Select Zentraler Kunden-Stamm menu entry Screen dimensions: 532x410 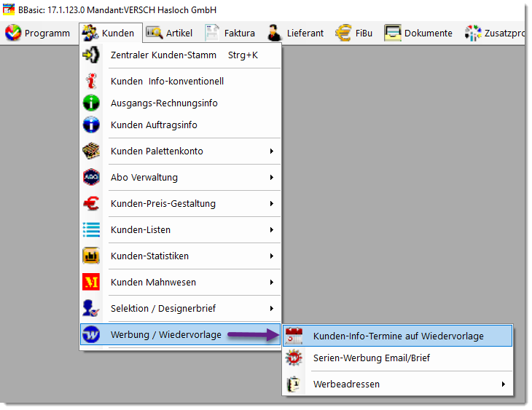coord(180,55)
